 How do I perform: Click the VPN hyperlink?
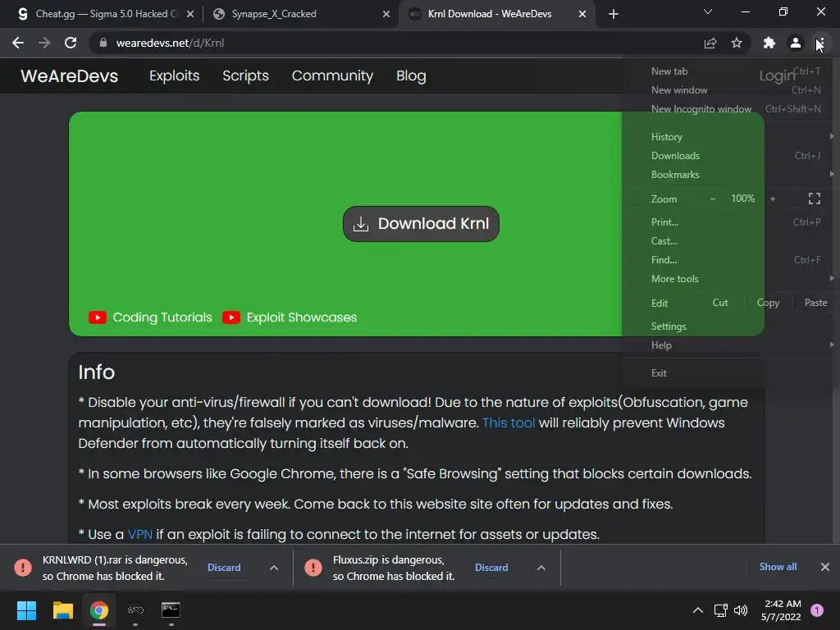click(139, 534)
